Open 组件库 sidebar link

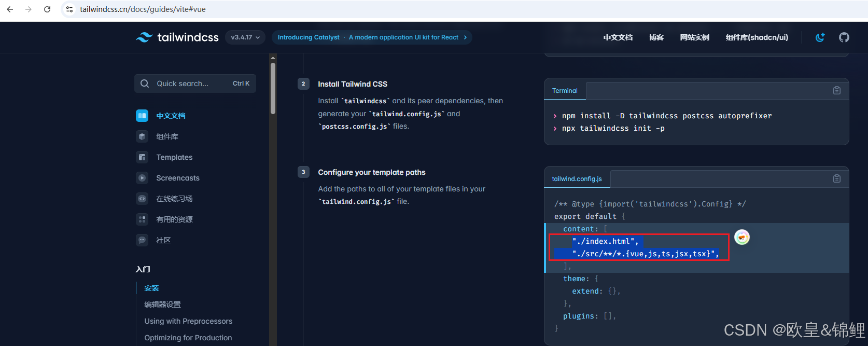[167, 136]
